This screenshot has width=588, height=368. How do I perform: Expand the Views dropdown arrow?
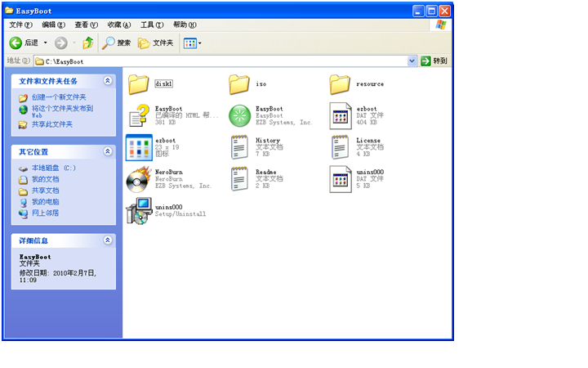point(200,43)
